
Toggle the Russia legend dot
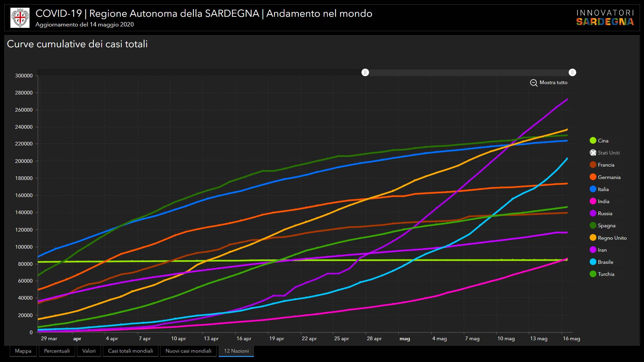pos(593,214)
